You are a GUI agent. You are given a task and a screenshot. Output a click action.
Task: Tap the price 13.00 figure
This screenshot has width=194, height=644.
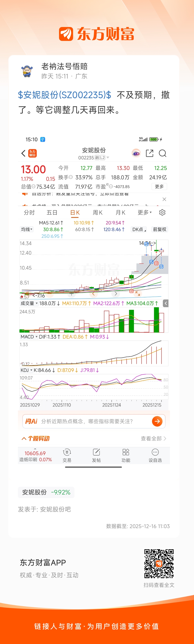tap(34, 169)
